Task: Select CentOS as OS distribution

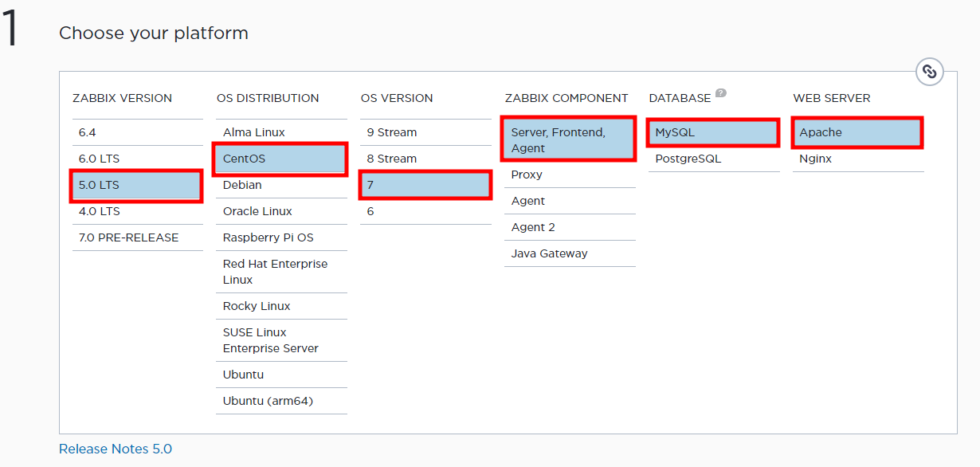Action: [281, 159]
